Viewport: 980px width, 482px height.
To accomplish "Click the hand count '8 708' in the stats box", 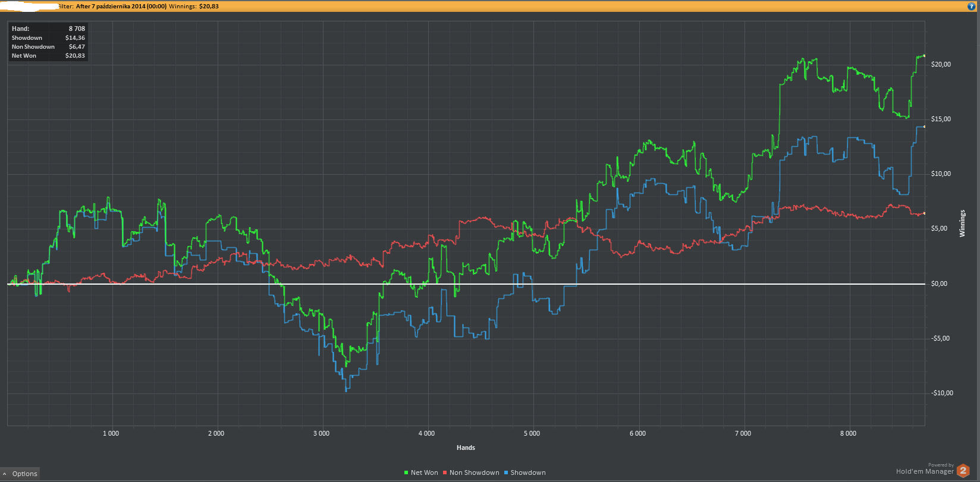I will [77, 29].
